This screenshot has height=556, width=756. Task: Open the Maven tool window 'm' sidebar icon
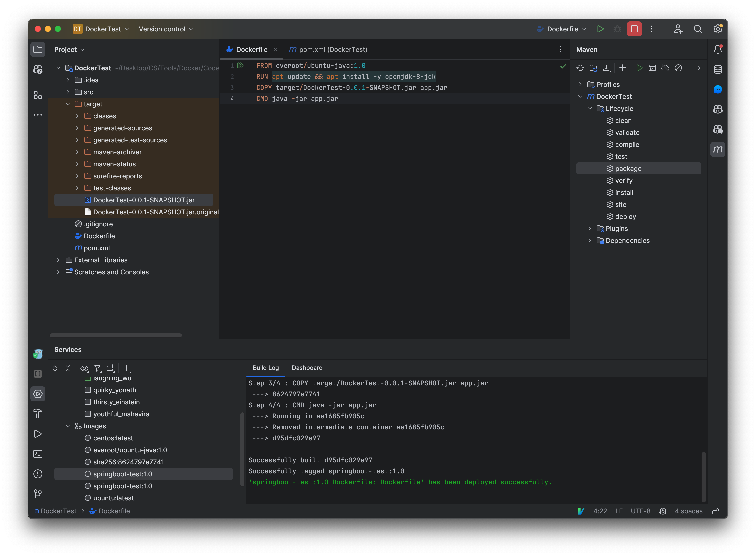[x=718, y=149]
